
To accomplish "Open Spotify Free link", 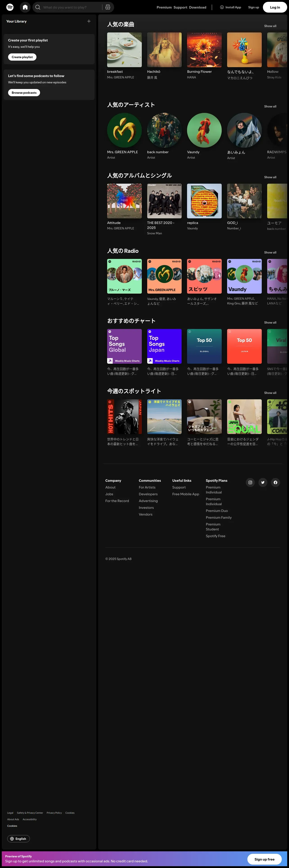I will point(216,536).
